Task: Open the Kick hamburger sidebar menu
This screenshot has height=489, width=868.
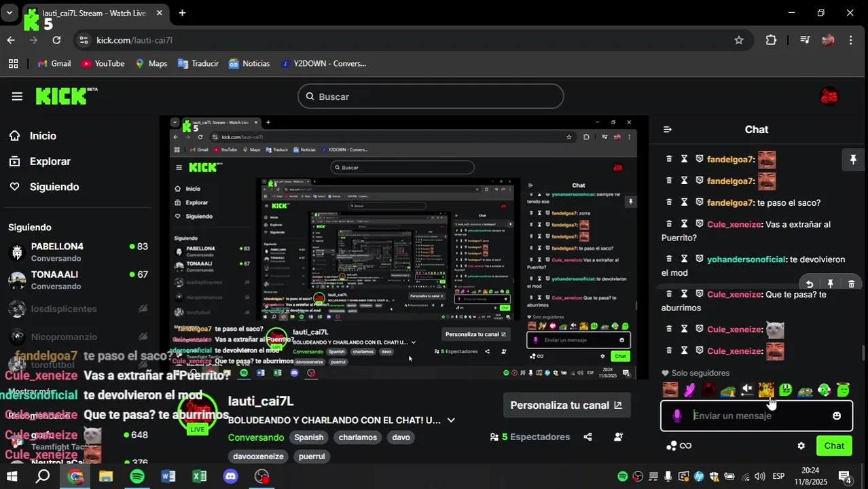Action: point(17,96)
